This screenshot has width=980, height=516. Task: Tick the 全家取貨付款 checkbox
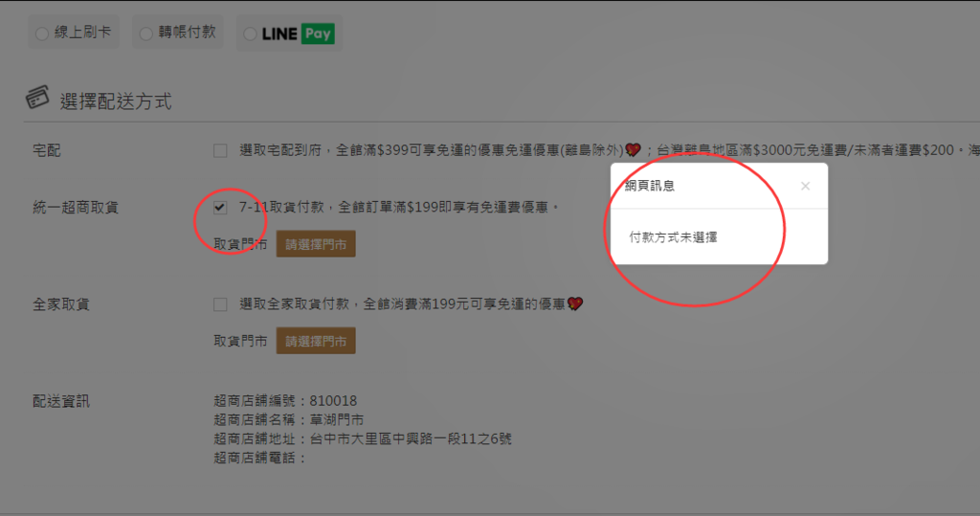[x=220, y=304]
